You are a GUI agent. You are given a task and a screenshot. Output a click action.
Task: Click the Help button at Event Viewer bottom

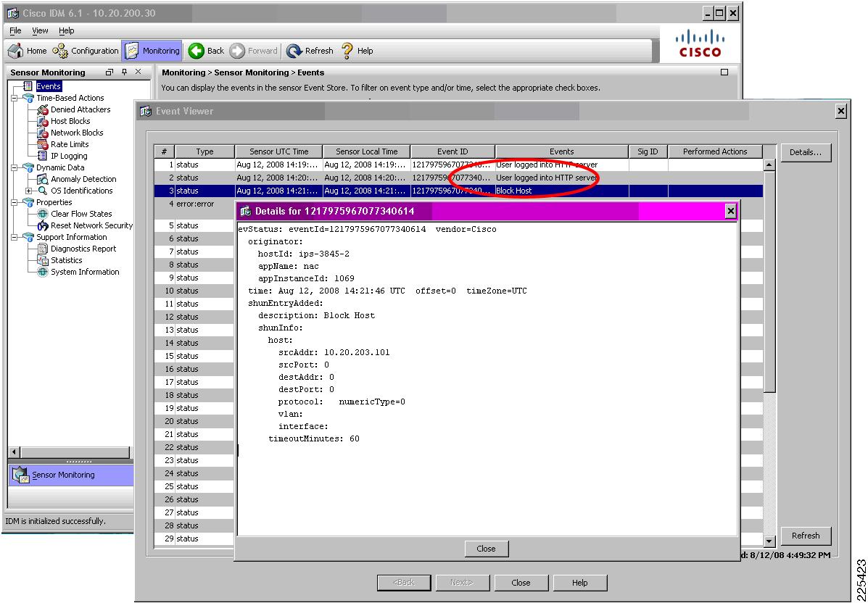[x=579, y=583]
